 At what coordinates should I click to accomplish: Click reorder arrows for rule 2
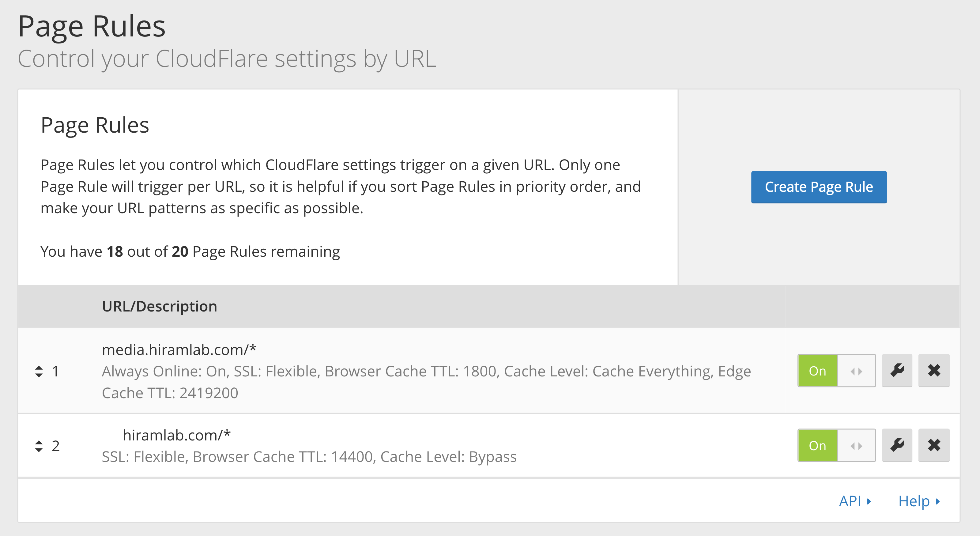[39, 446]
